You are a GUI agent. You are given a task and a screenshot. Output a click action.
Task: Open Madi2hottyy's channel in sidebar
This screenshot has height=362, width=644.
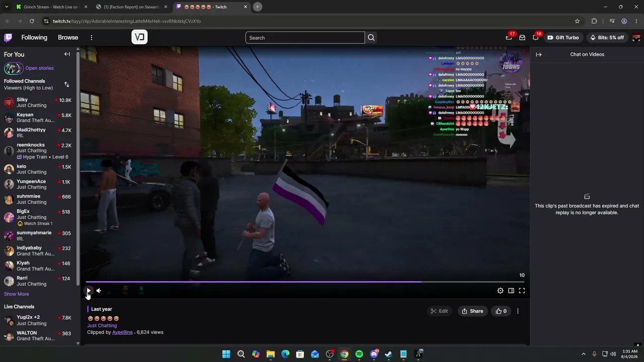coord(38,133)
